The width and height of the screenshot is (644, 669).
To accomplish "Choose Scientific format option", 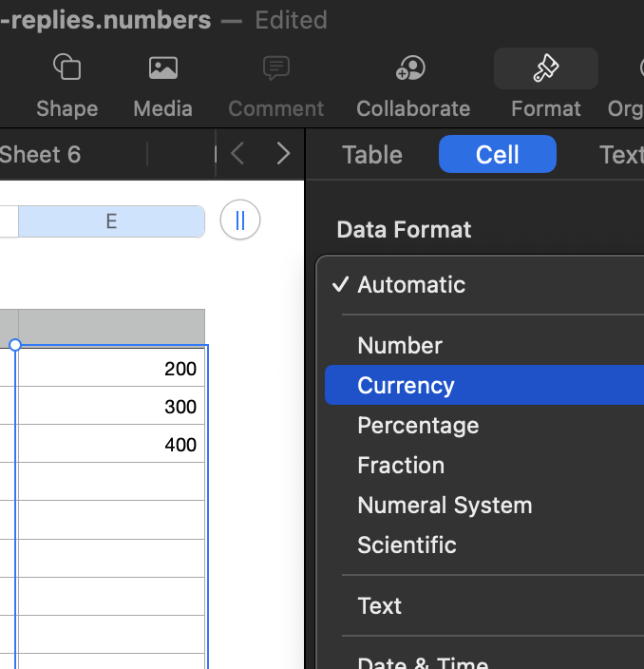I will (406, 545).
